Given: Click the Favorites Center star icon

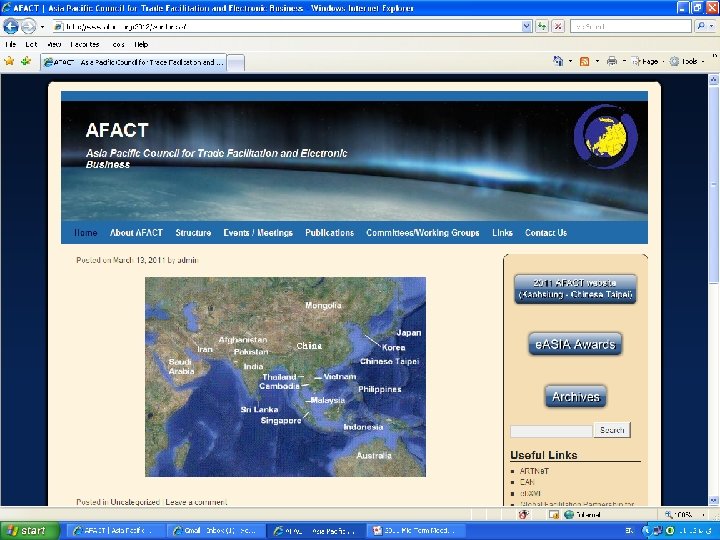Looking at the screenshot, I should [x=9, y=61].
